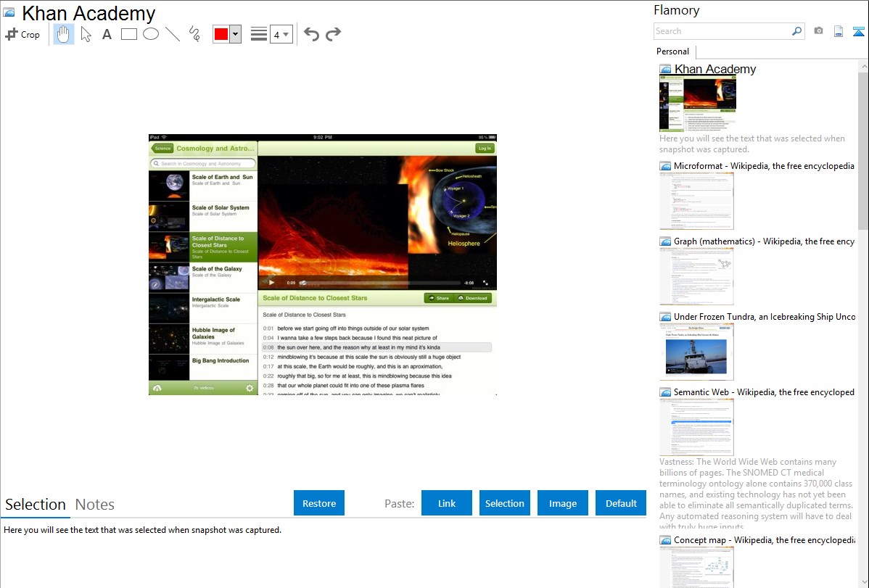Select Scale of Solar System video
The image size is (869, 588).
point(203,216)
